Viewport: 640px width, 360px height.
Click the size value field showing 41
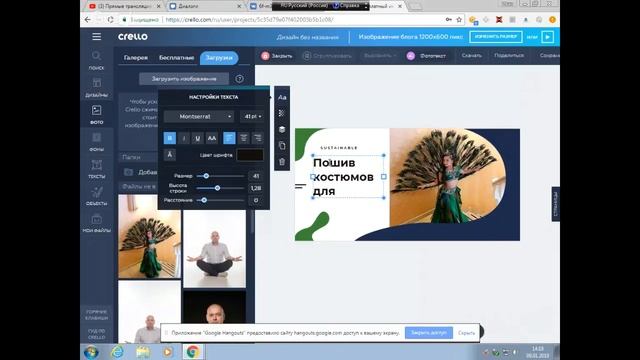tap(256, 176)
